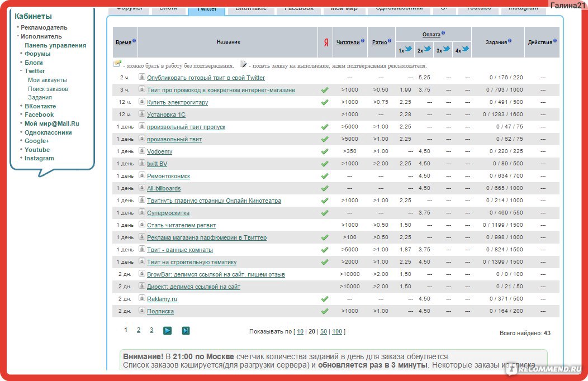588x381 pixels.
Task: Click help icon next to "Оплата" header
Action: (443, 33)
